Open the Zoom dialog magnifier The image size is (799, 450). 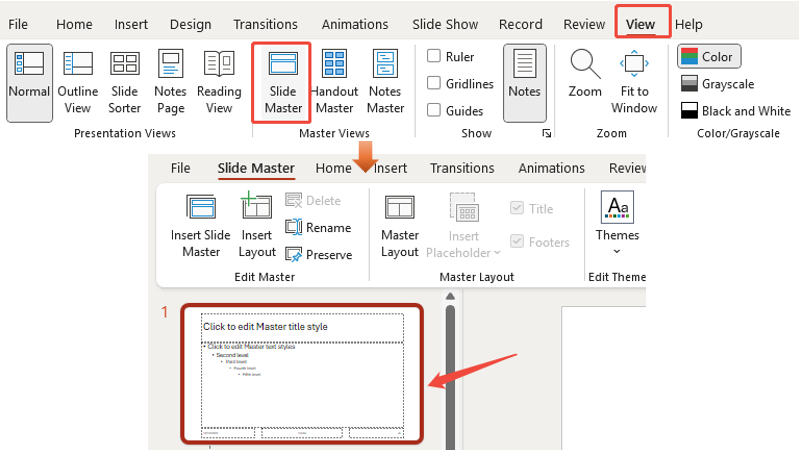coord(585,74)
